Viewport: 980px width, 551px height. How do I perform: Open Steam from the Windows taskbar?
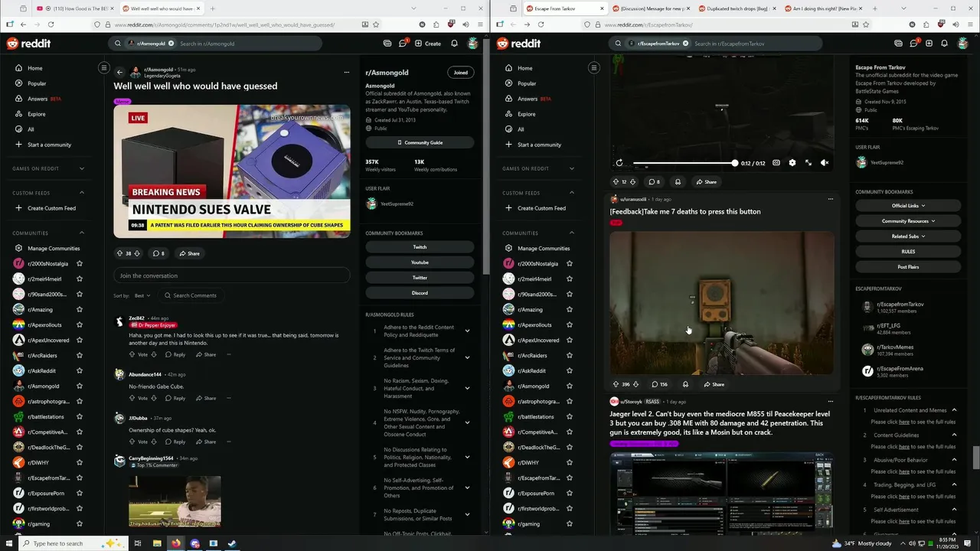click(x=232, y=543)
